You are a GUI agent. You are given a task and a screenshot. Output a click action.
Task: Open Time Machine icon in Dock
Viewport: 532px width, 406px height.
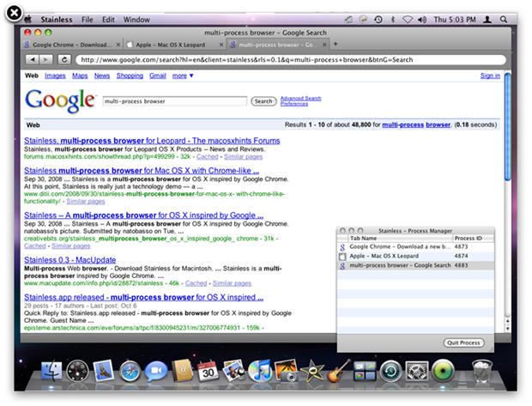(x=391, y=371)
